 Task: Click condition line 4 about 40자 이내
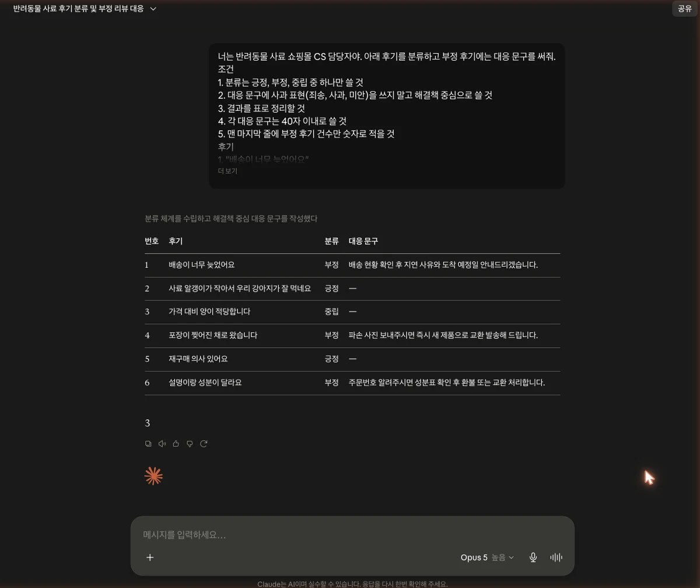tap(282, 121)
